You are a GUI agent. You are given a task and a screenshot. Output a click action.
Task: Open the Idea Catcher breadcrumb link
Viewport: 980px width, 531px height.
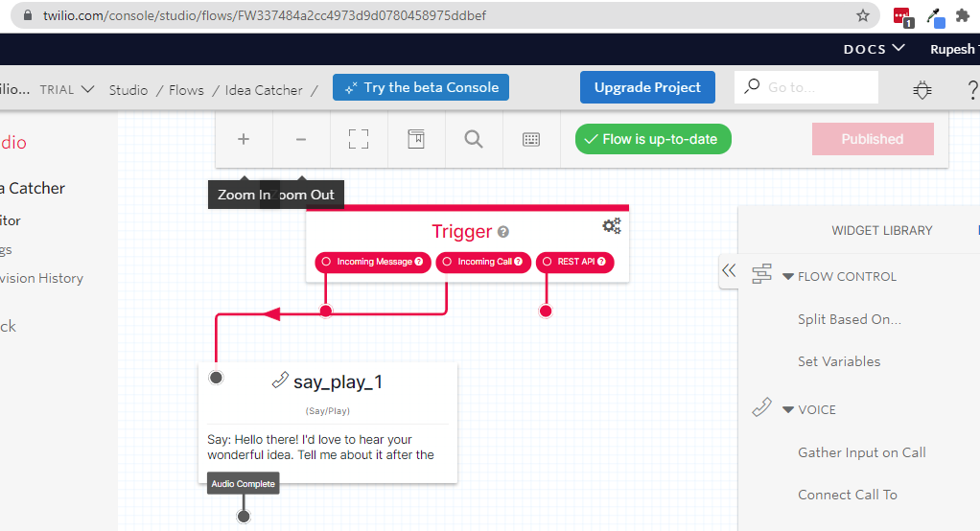click(x=264, y=90)
